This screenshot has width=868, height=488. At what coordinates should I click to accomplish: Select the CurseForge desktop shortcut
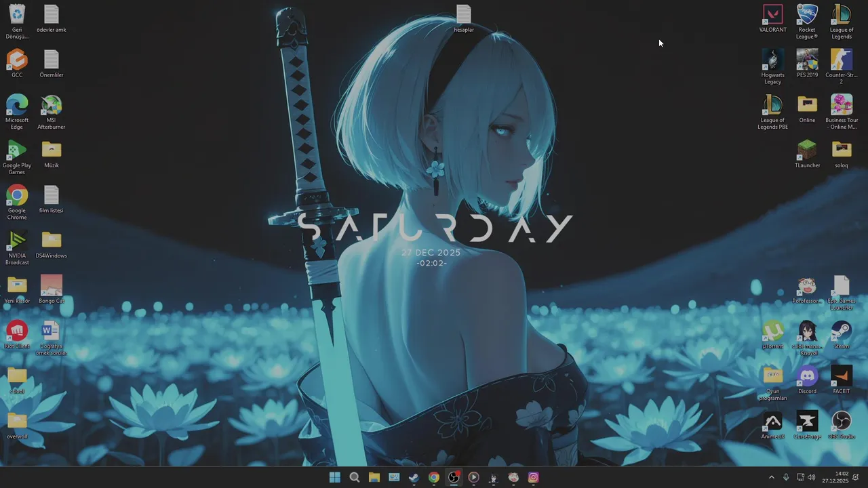(x=807, y=425)
